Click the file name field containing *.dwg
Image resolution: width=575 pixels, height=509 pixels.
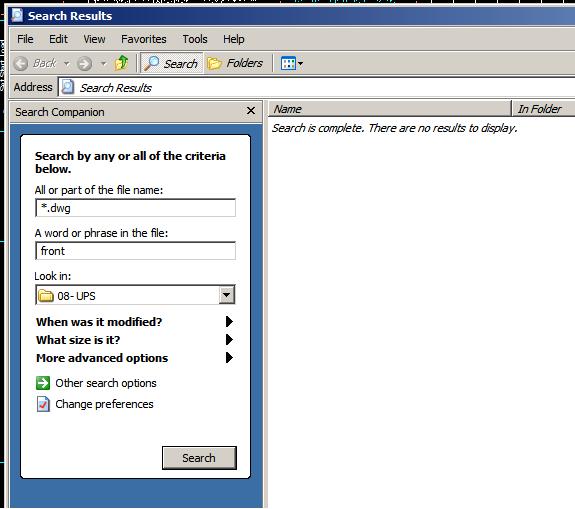click(x=135, y=208)
